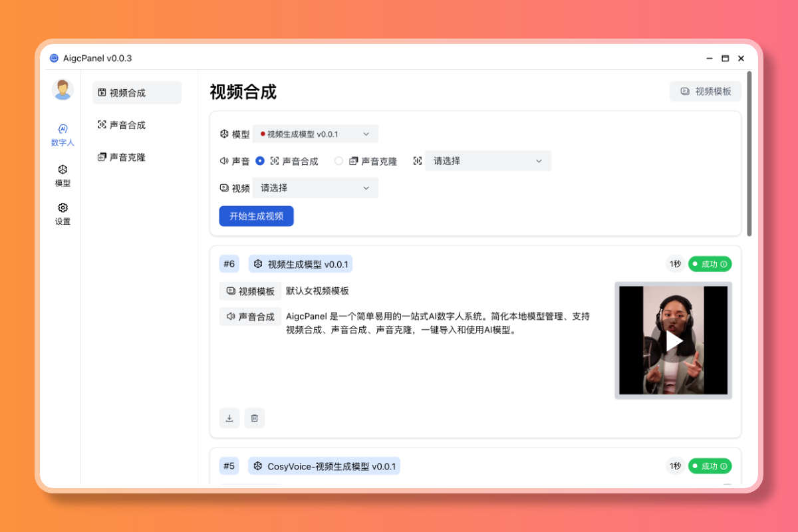Click the delete trash icon on task #6
Screen dimensions: 798x532
[255, 418]
